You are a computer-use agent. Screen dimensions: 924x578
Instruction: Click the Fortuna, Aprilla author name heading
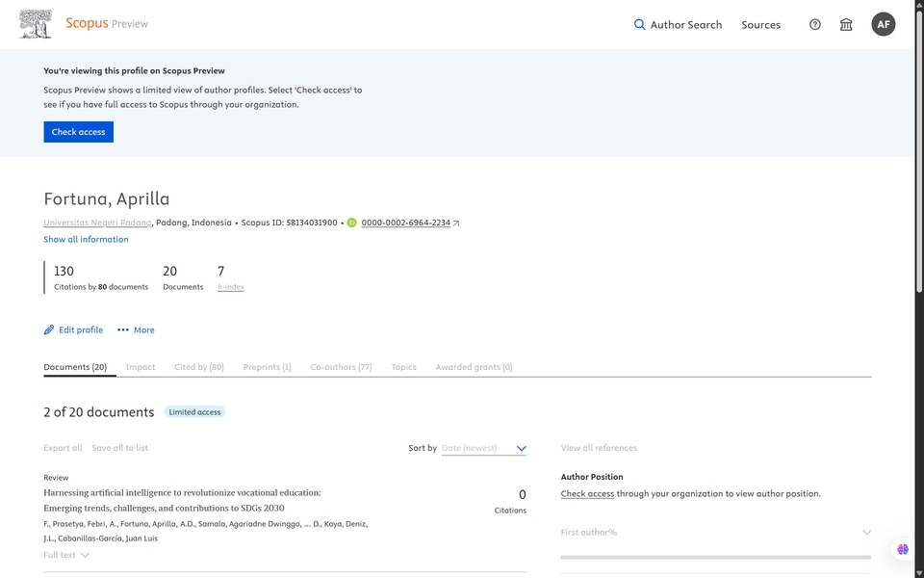pos(107,198)
